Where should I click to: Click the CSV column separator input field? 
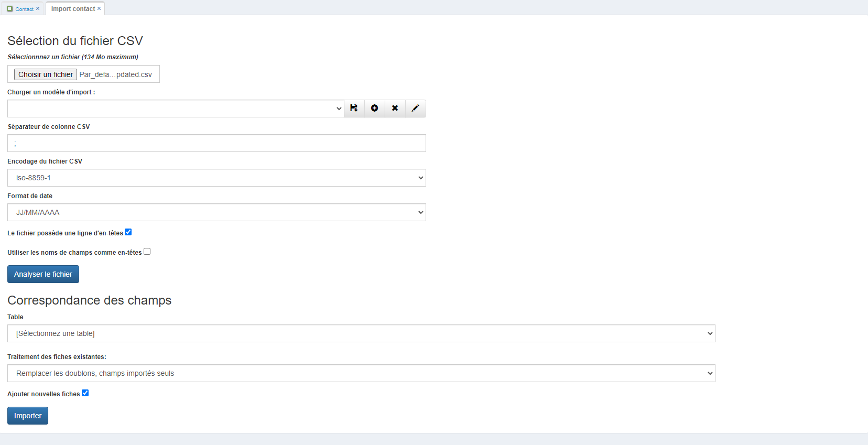[x=216, y=143]
